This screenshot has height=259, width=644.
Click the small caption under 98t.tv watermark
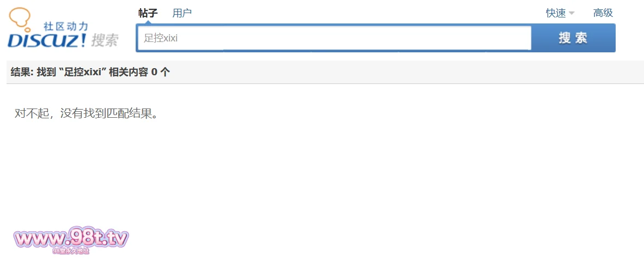click(71, 251)
